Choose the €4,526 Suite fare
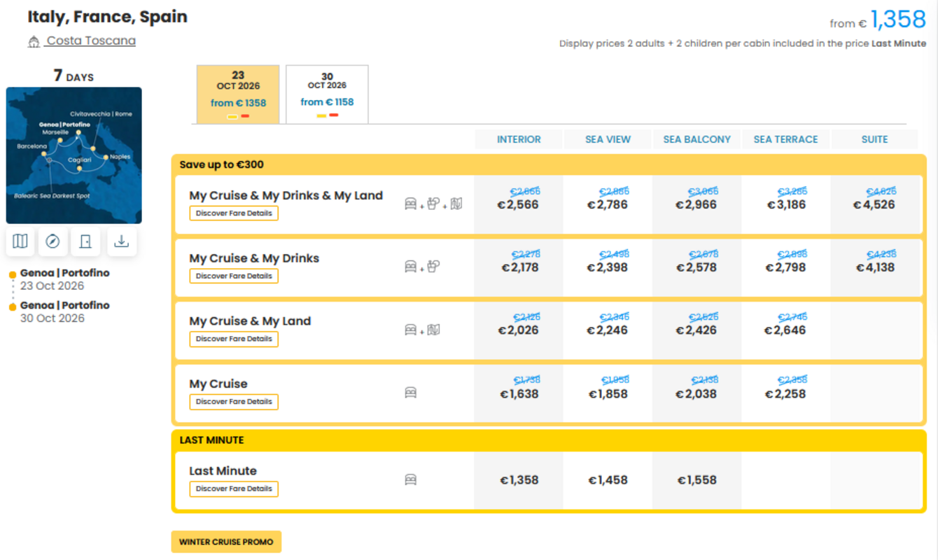The height and width of the screenshot is (560, 938). click(875, 204)
